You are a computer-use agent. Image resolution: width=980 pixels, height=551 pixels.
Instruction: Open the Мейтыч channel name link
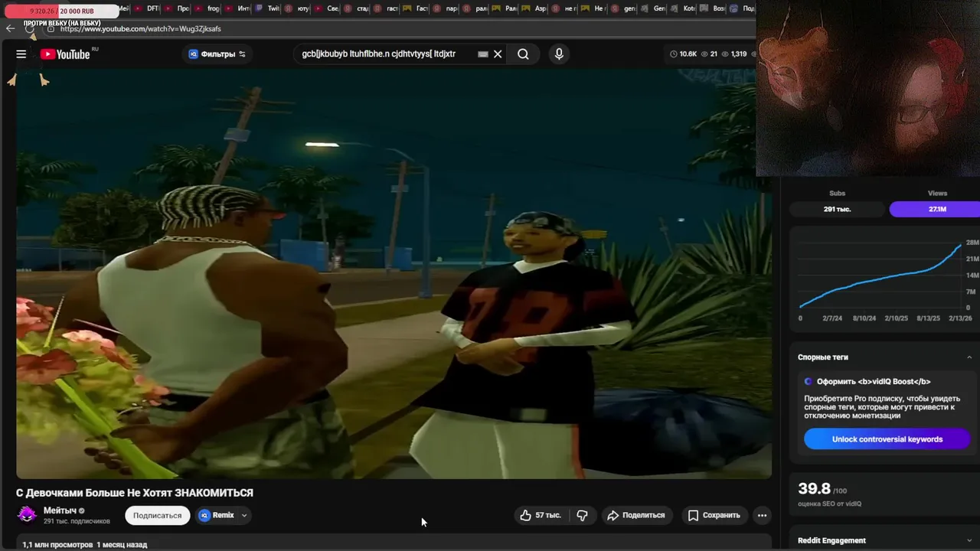(x=60, y=510)
